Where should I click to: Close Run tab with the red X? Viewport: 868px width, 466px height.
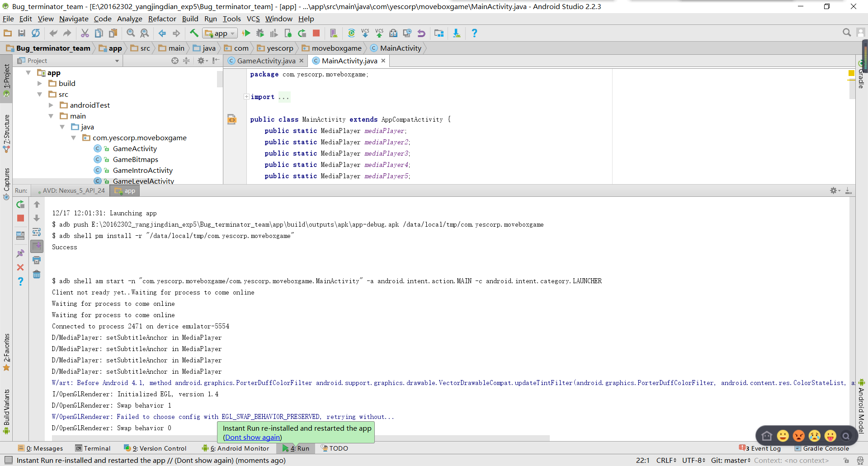20,267
